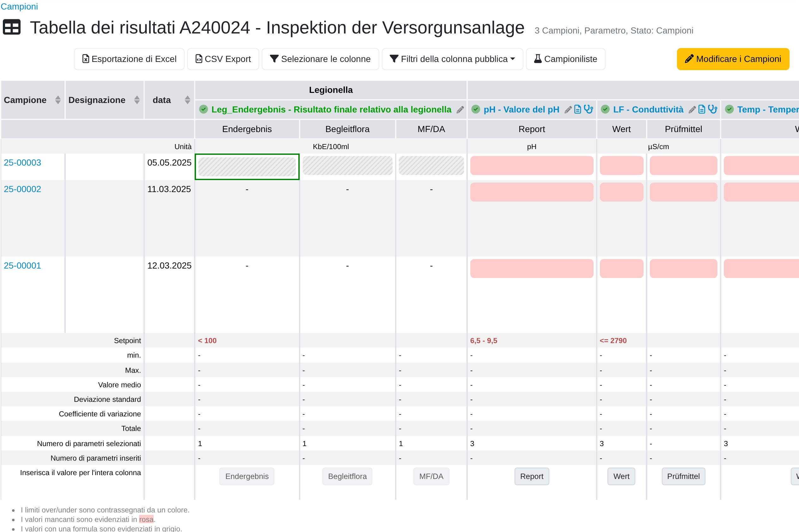Click the green check icon for Leg_Endergebnis
The width and height of the screenshot is (799, 532).
click(x=203, y=109)
